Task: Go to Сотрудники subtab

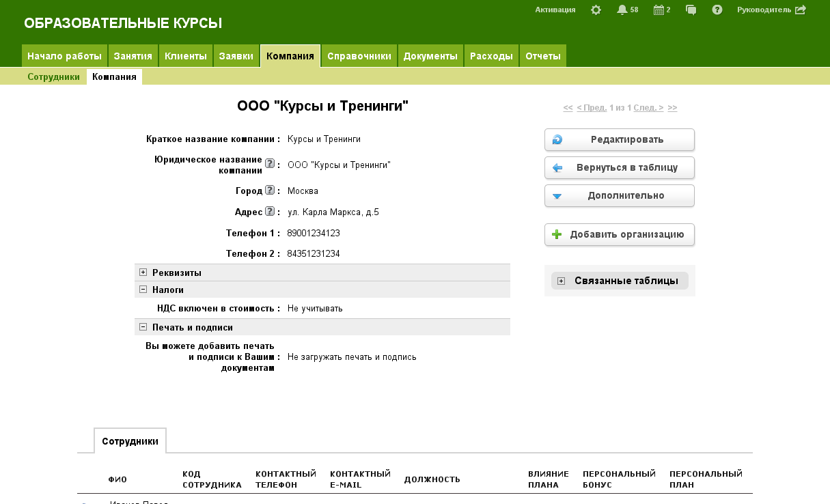Action: tap(54, 77)
